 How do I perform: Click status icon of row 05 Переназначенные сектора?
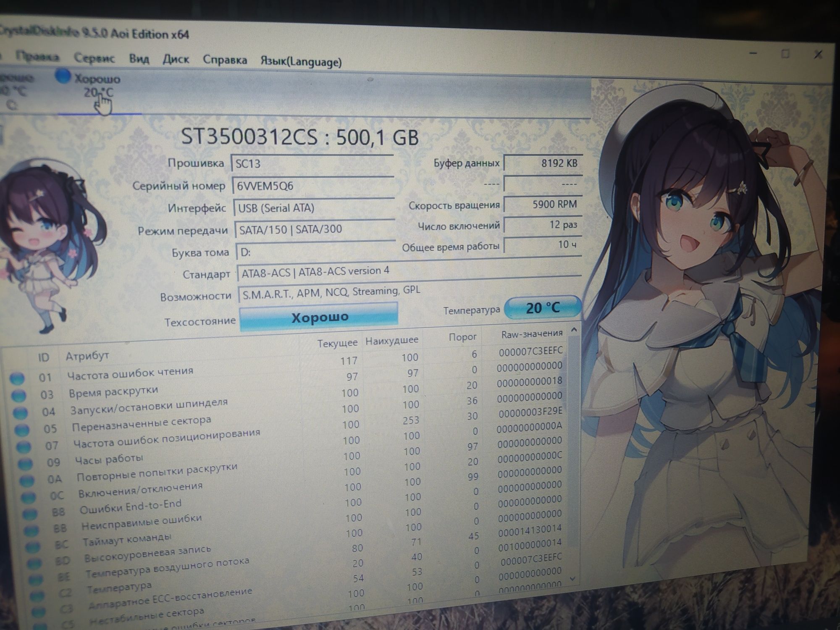click(22, 430)
